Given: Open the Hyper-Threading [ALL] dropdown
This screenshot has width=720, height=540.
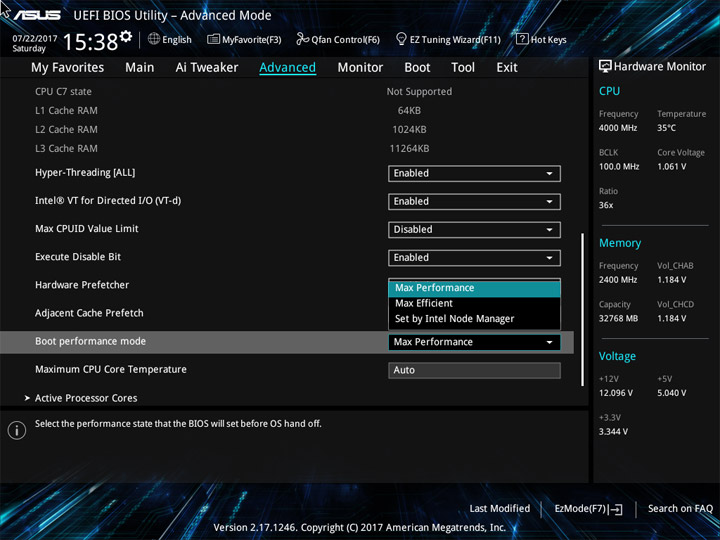Looking at the screenshot, I should [474, 174].
